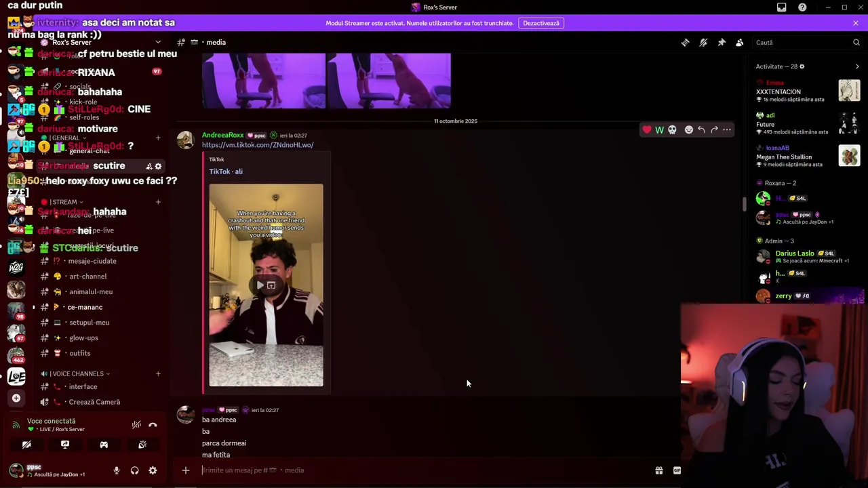
Task: Open the Future activity entry by adi
Action: [x=808, y=124]
